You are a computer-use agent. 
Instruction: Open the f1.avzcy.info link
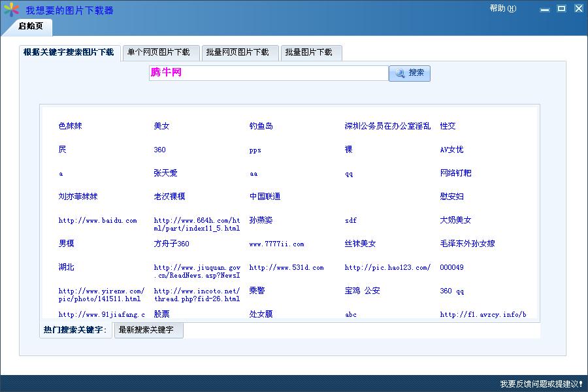point(483,314)
